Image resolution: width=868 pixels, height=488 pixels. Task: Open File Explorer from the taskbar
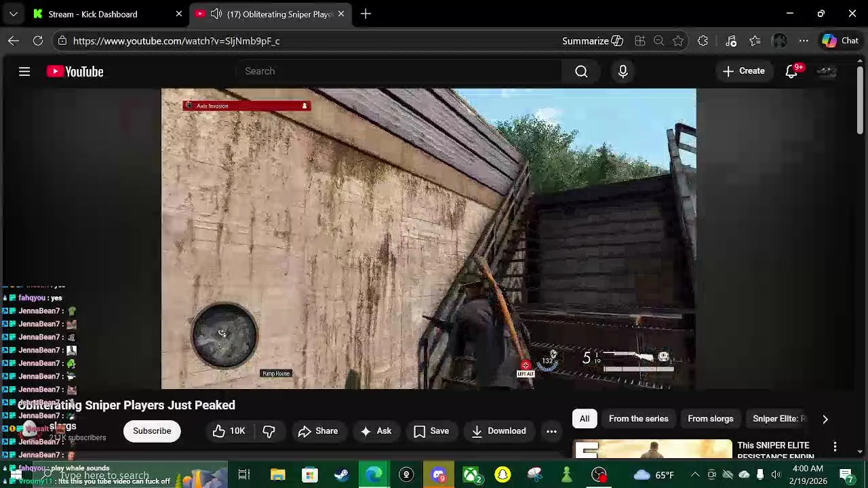(x=277, y=475)
